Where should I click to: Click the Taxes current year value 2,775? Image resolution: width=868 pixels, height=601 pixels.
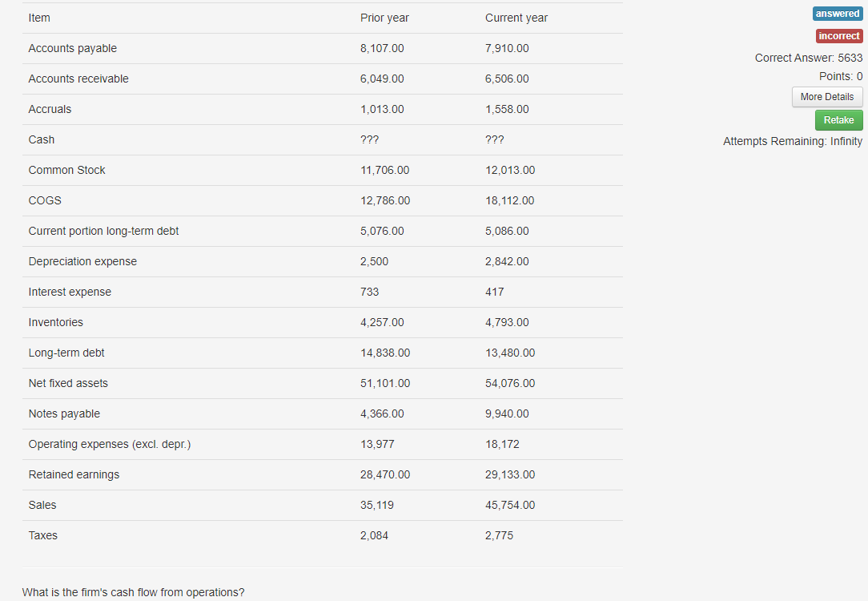(x=499, y=535)
